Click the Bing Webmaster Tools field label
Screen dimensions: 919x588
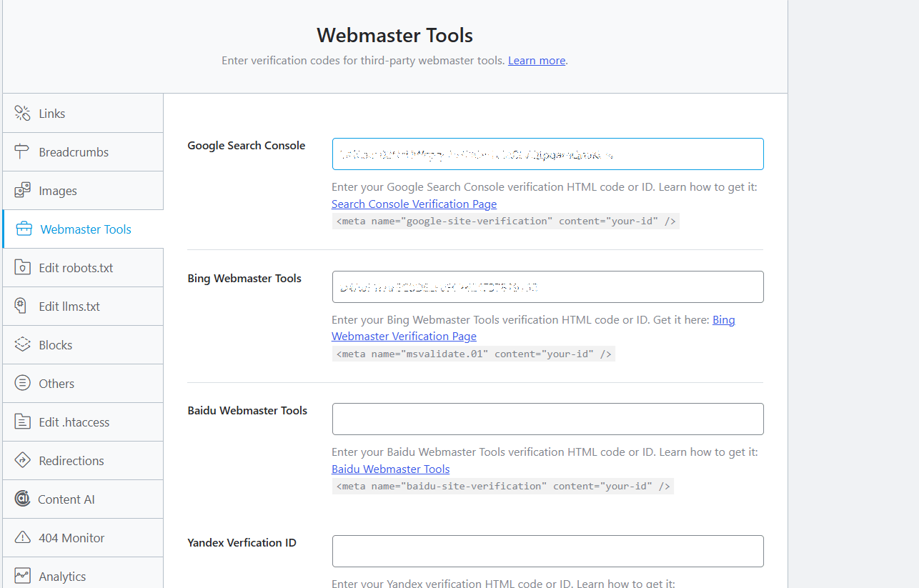pos(244,278)
